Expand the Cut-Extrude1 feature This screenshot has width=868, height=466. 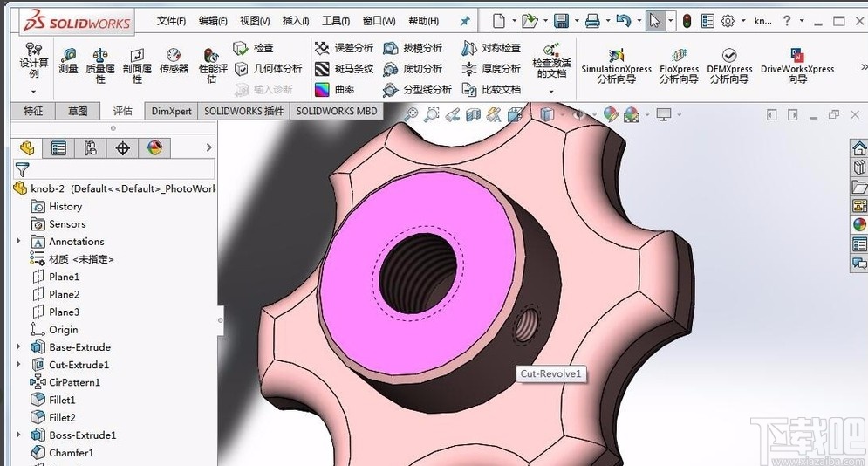19,365
